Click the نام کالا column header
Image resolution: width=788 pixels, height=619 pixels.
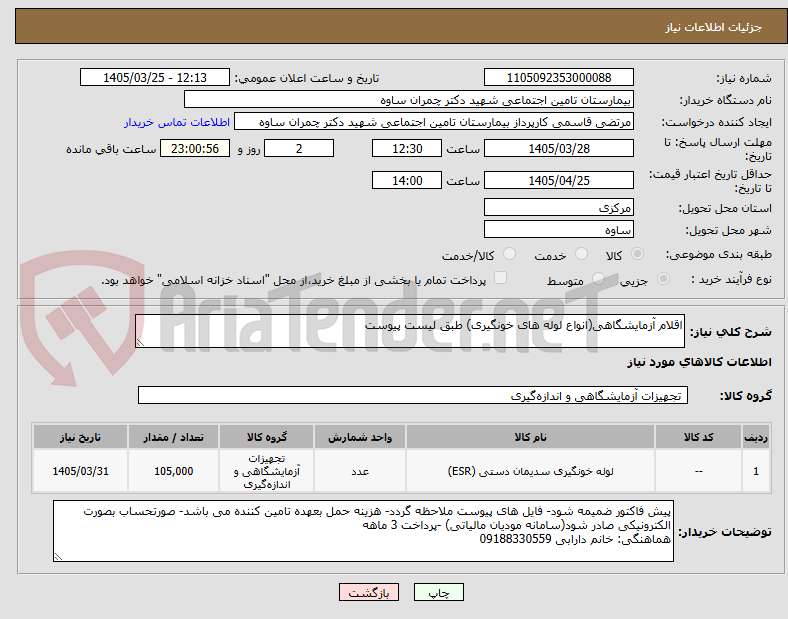coord(530,437)
